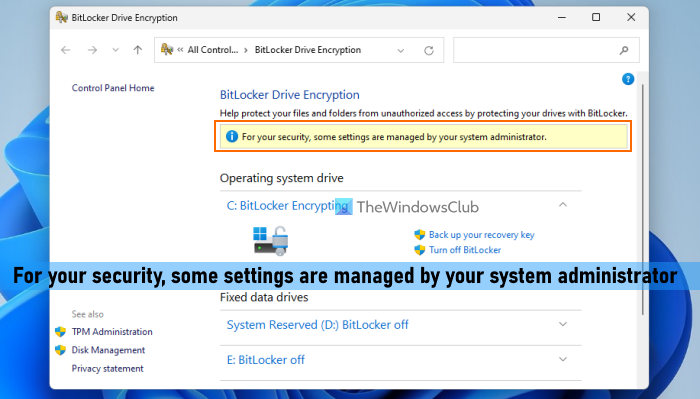Click shield icon beside Turn off BitLocker

pyautogui.click(x=420, y=250)
